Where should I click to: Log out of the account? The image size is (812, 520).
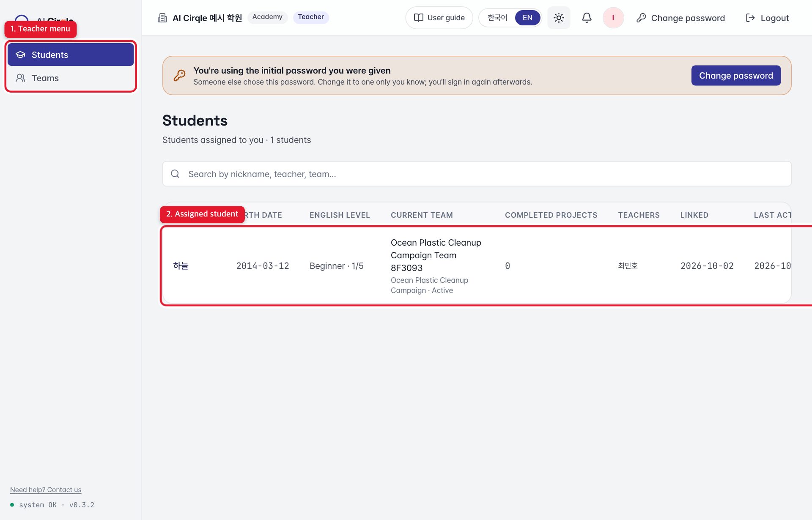pos(767,18)
